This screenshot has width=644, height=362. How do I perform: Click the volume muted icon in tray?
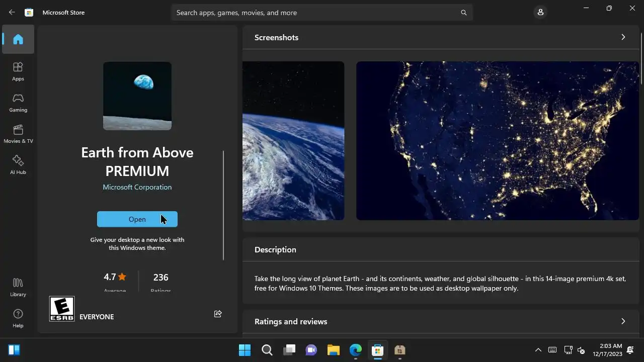click(x=581, y=350)
